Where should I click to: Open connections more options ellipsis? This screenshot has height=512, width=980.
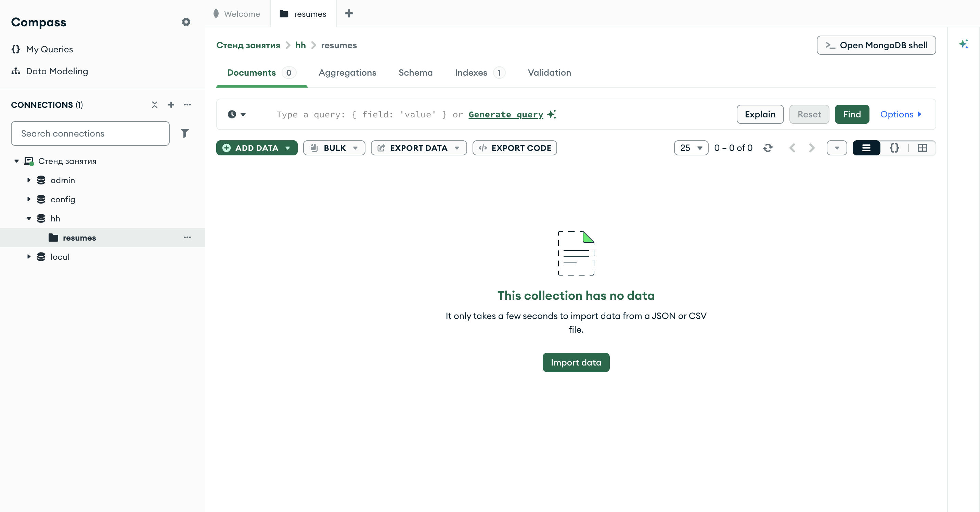pyautogui.click(x=188, y=105)
